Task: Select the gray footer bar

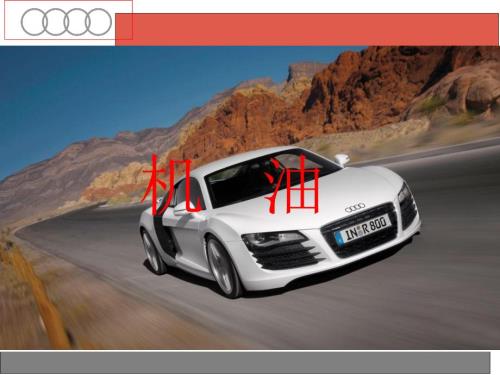Action: [245, 362]
